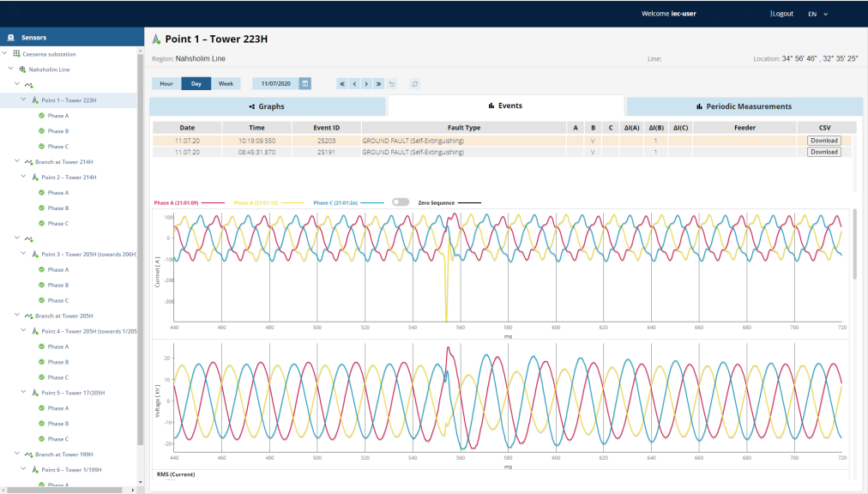The height and width of the screenshot is (494, 868).
Task: Jump to first period with double-left arrow
Action: point(342,84)
